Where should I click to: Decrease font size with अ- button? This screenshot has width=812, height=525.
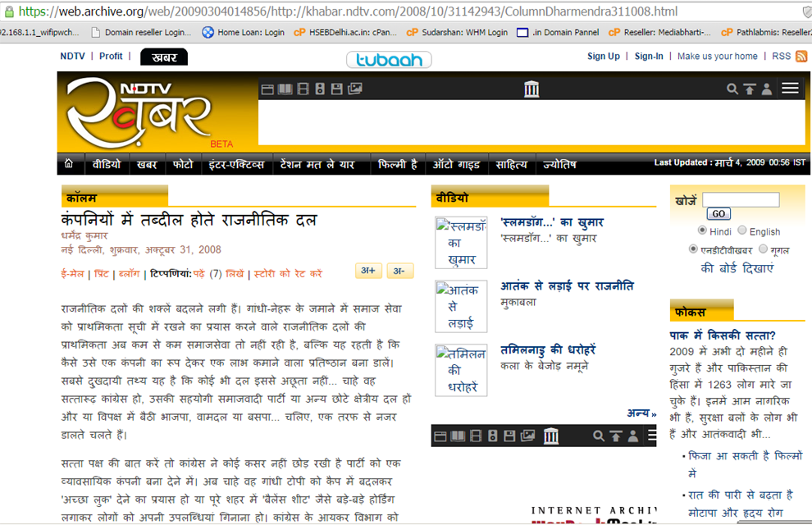[x=399, y=272]
